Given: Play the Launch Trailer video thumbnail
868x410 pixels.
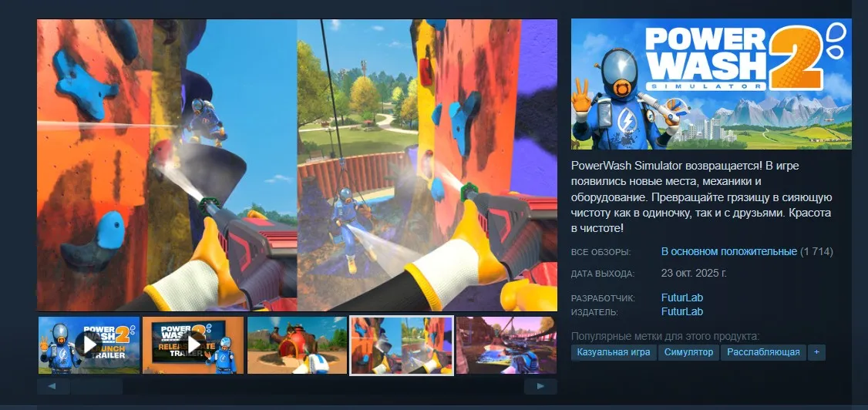Looking at the screenshot, I should click(x=89, y=345).
